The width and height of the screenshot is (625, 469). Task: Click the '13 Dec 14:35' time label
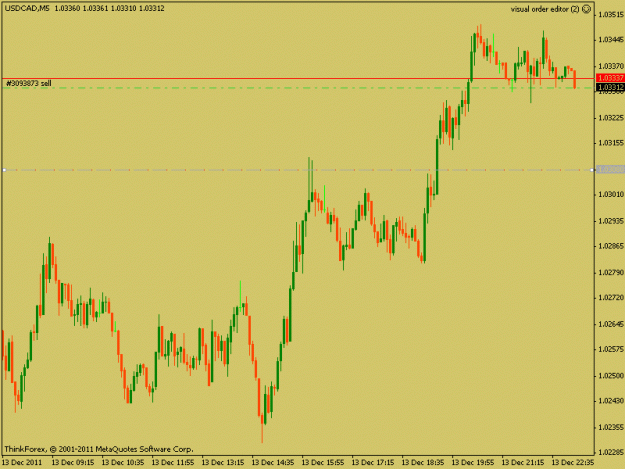[x=273, y=462]
